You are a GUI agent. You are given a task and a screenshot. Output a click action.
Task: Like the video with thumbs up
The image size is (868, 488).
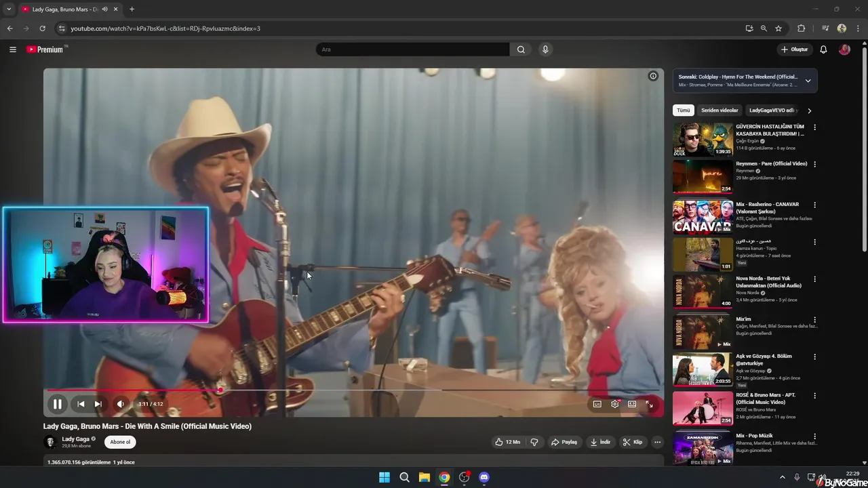point(508,442)
